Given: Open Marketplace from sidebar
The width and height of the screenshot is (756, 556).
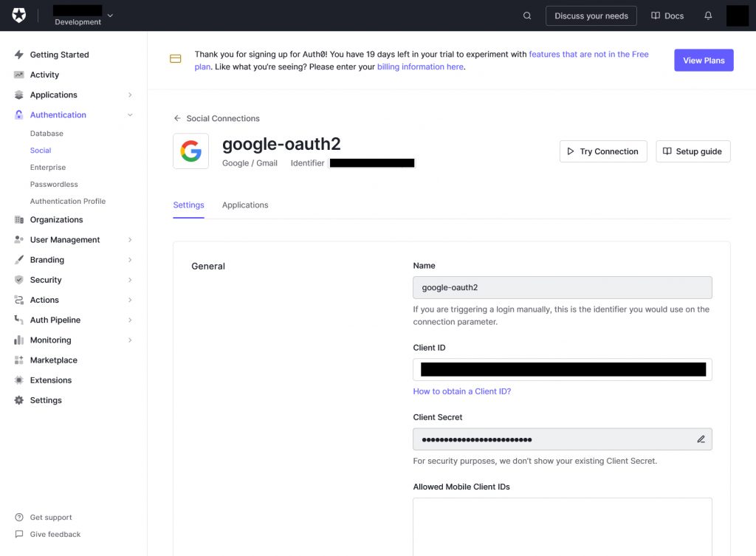Looking at the screenshot, I should click(53, 360).
